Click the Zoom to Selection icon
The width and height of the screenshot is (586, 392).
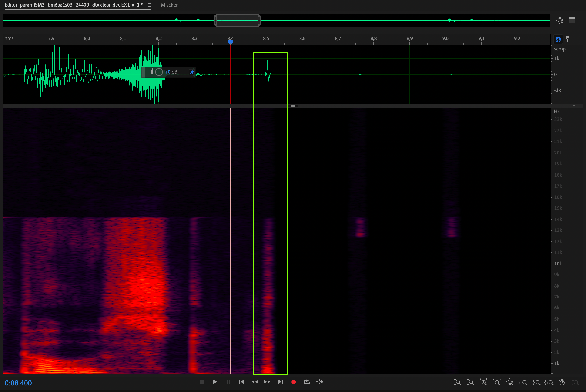pos(549,382)
